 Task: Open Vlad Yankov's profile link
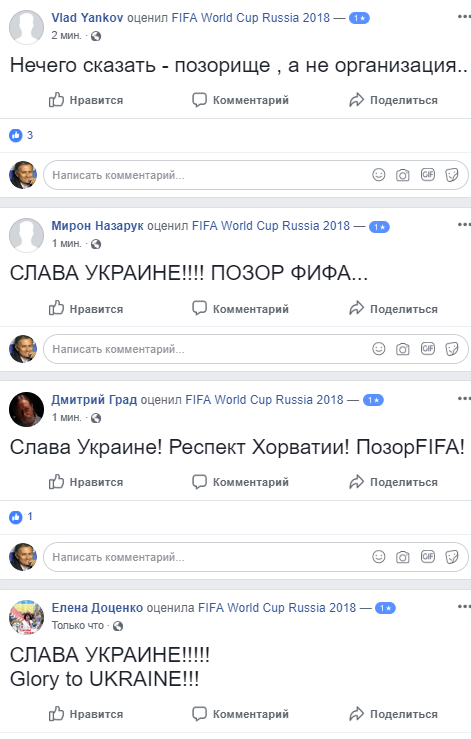[87, 18]
